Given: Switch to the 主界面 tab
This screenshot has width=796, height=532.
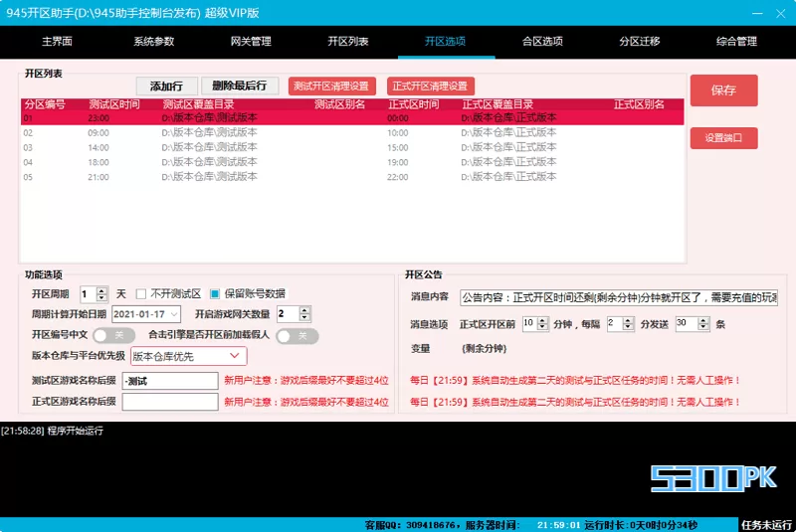Looking at the screenshot, I should 57,42.
